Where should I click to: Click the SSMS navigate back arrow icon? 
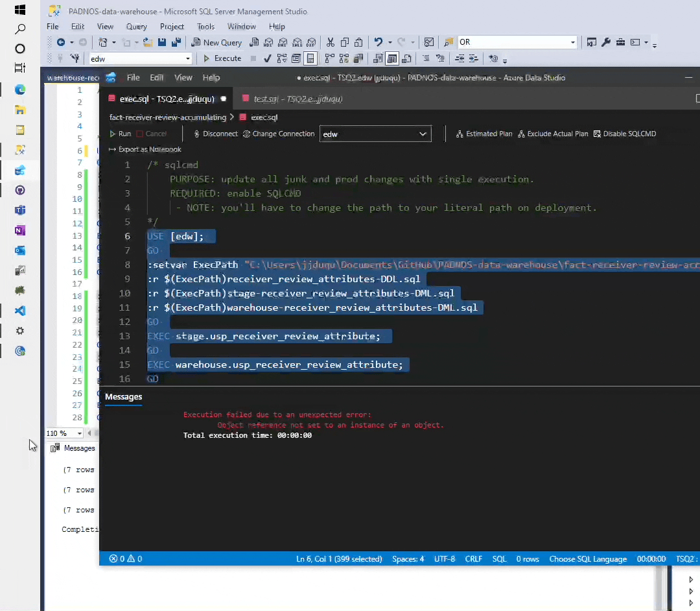tap(61, 42)
